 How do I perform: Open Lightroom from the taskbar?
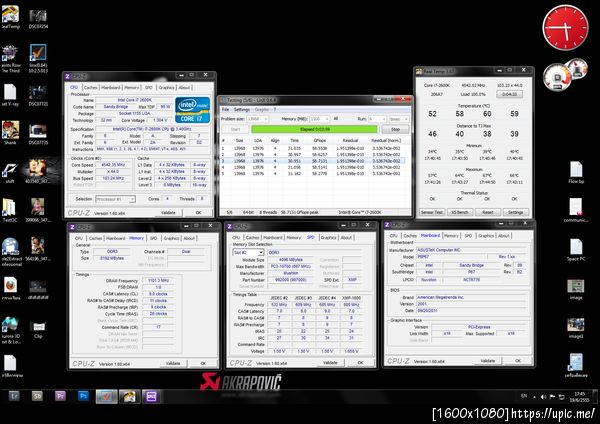pyautogui.click(x=14, y=396)
